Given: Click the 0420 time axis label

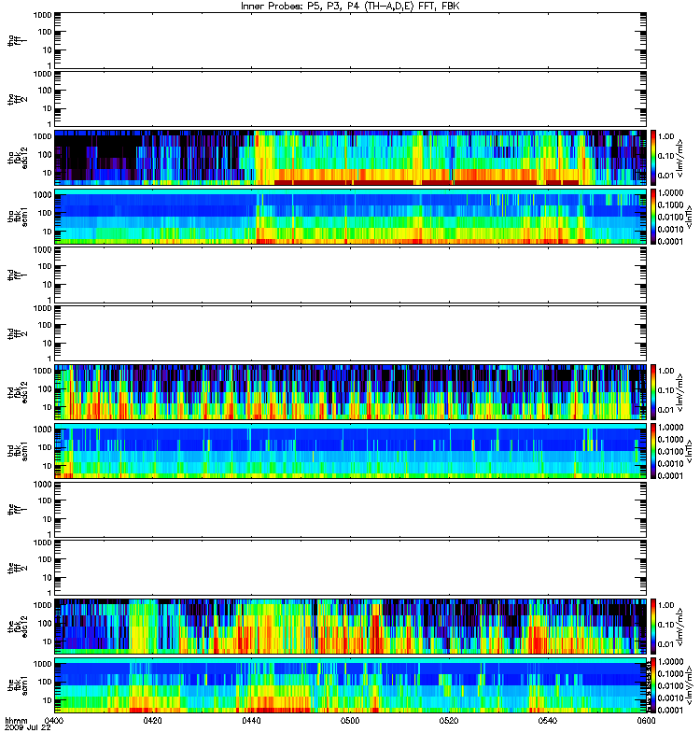Looking at the screenshot, I should click(152, 720).
